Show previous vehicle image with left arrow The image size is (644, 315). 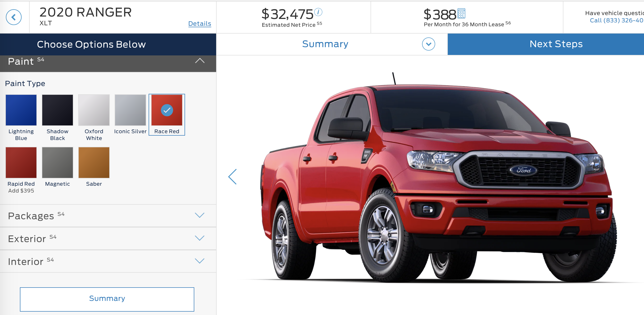point(232,177)
